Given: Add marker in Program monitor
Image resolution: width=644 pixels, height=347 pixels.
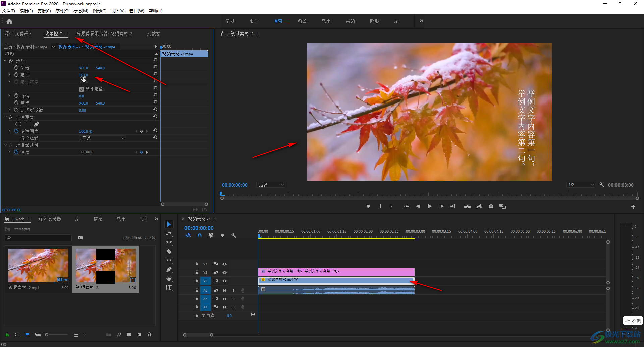Looking at the screenshot, I should pos(368,206).
